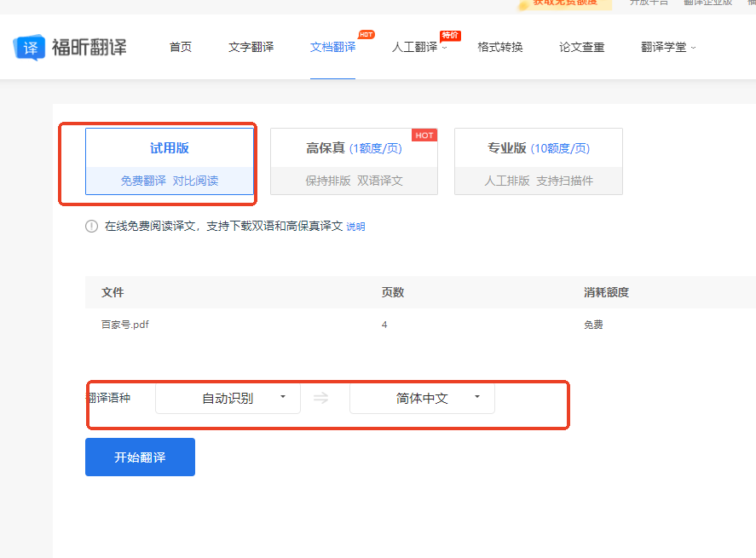Expand the 翻译学堂 menu
The image size is (756, 558).
668,47
